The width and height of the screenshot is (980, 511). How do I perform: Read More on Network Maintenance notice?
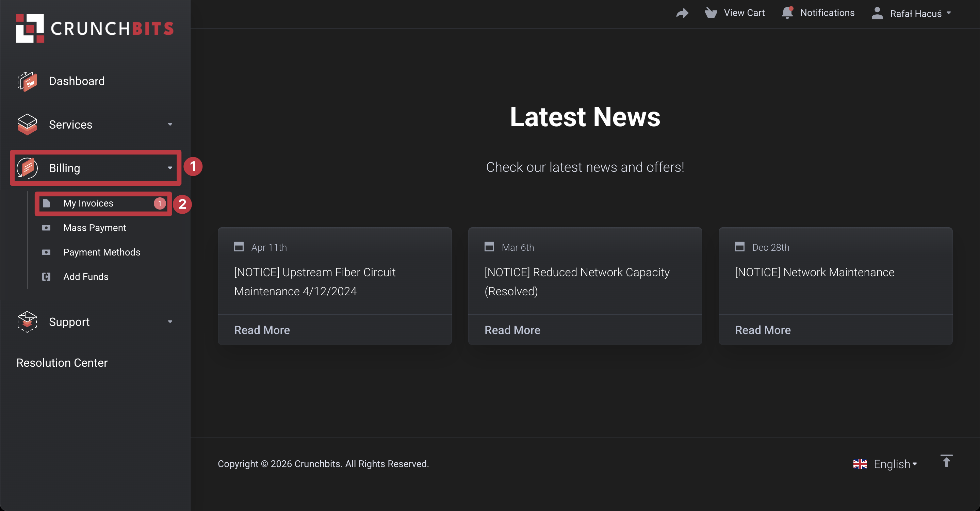point(762,330)
